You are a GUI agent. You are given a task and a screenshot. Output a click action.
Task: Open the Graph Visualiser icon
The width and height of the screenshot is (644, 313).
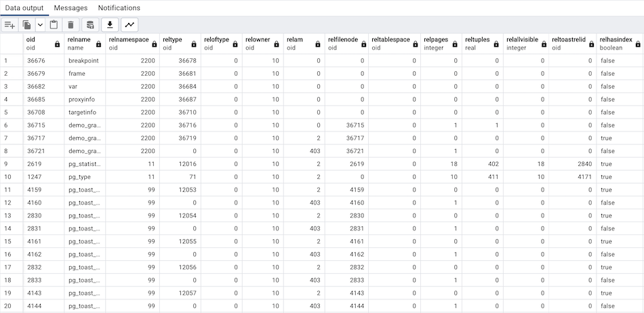[x=129, y=25]
